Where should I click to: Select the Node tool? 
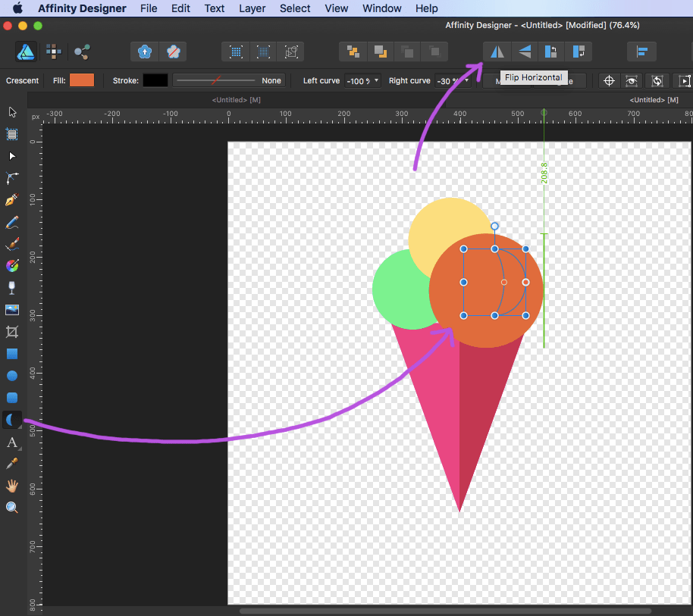12,156
